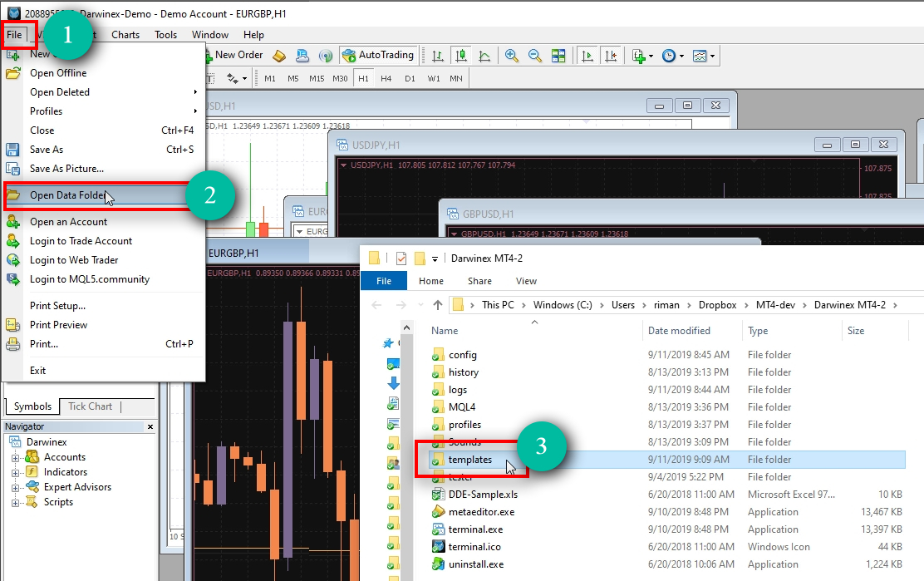The height and width of the screenshot is (581, 924).
Task: Click the VPS cloud hosting icon
Action: [x=302, y=56]
